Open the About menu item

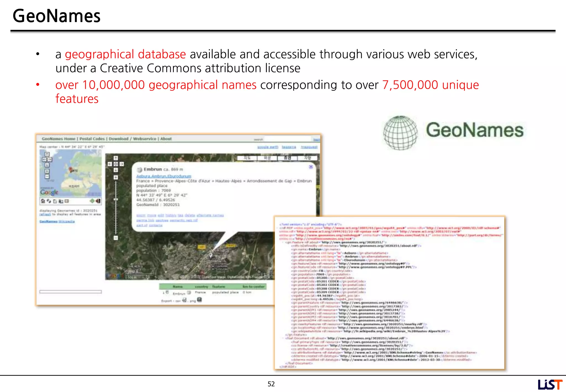point(166,139)
